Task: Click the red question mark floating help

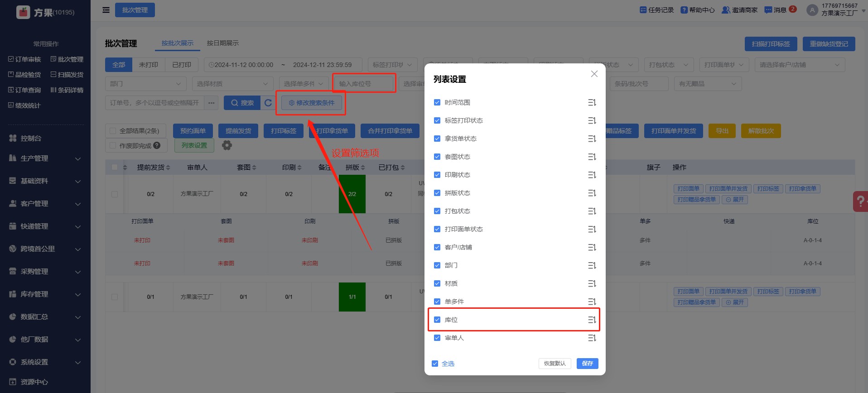Action: [860, 201]
